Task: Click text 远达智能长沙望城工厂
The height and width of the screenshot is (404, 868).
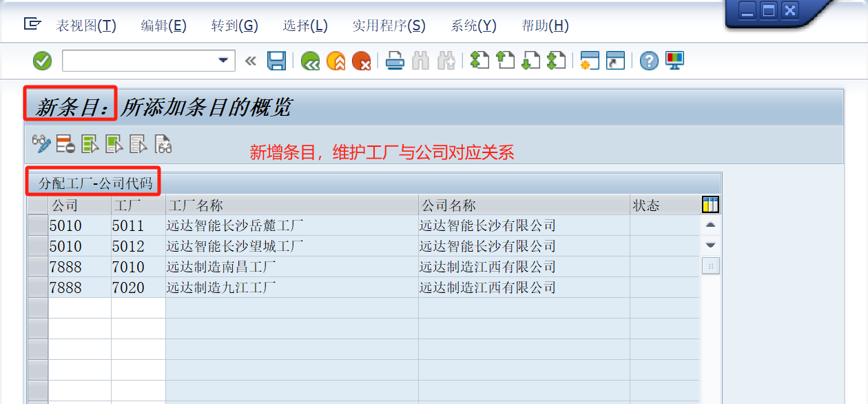Action: coord(235,246)
